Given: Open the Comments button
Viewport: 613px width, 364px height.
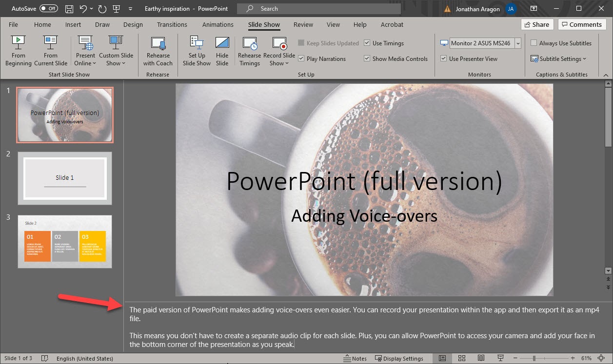Looking at the screenshot, I should [x=582, y=24].
